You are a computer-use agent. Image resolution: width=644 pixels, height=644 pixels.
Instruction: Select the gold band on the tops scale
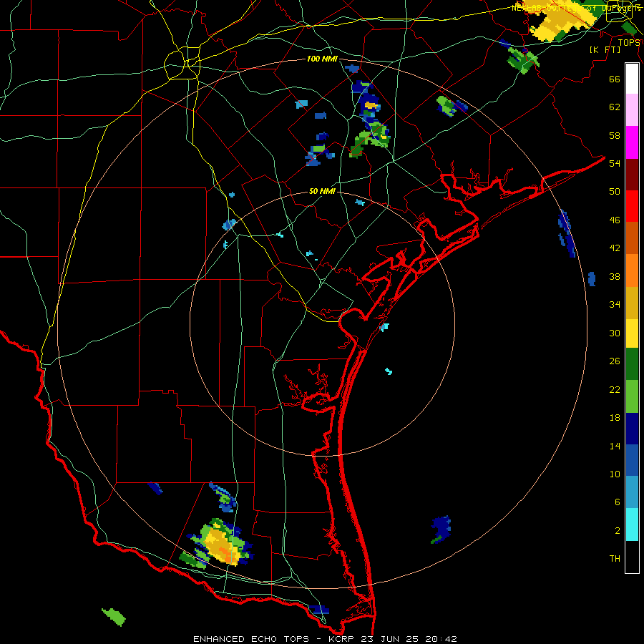click(632, 303)
